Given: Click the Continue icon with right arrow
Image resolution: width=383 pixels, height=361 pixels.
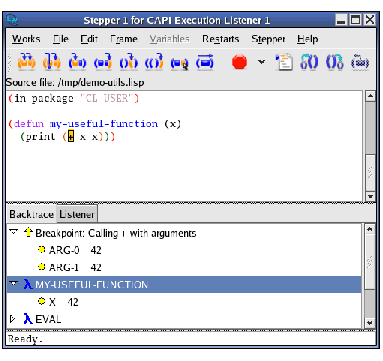Looking at the screenshot, I should 205,62.
